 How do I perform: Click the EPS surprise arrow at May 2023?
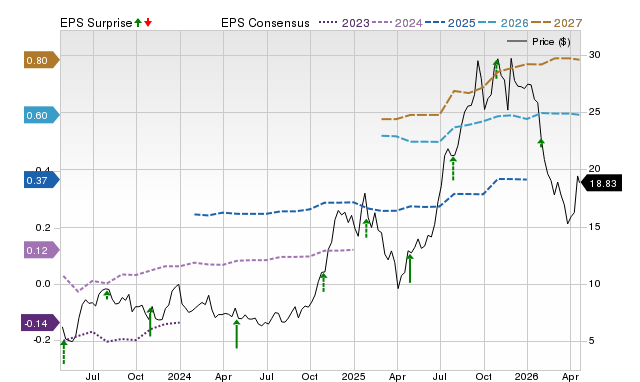pyautogui.click(x=64, y=352)
